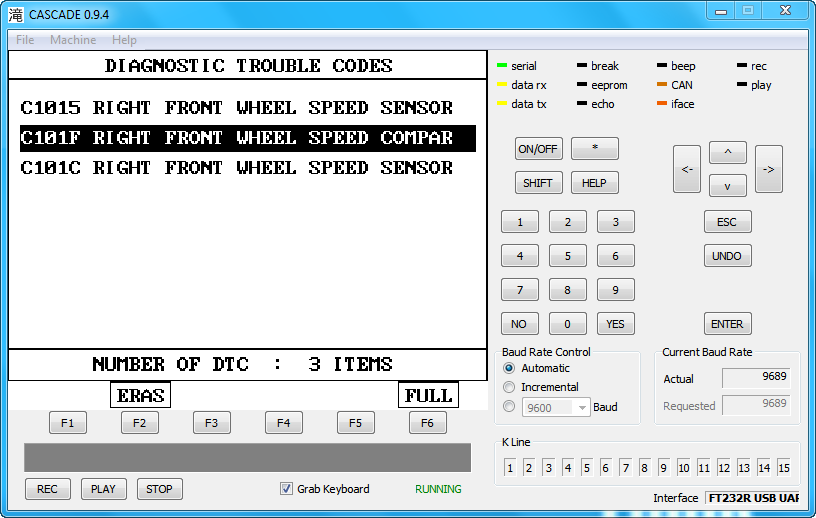Click the orange CAN status indicator
816x518 pixels.
662,84
